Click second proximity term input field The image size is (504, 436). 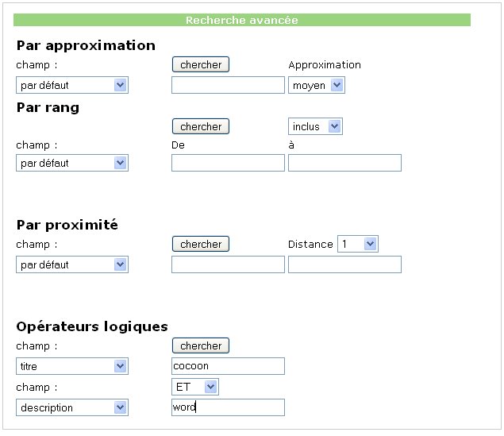tap(344, 264)
